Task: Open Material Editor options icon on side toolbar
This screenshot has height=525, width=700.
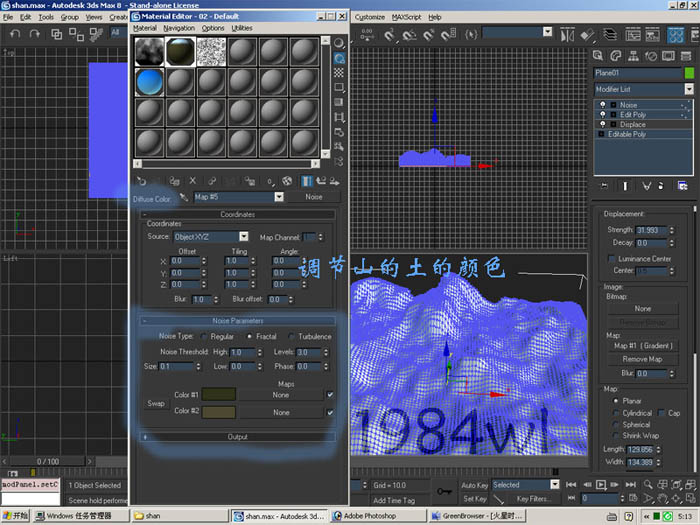Action: pos(339,132)
